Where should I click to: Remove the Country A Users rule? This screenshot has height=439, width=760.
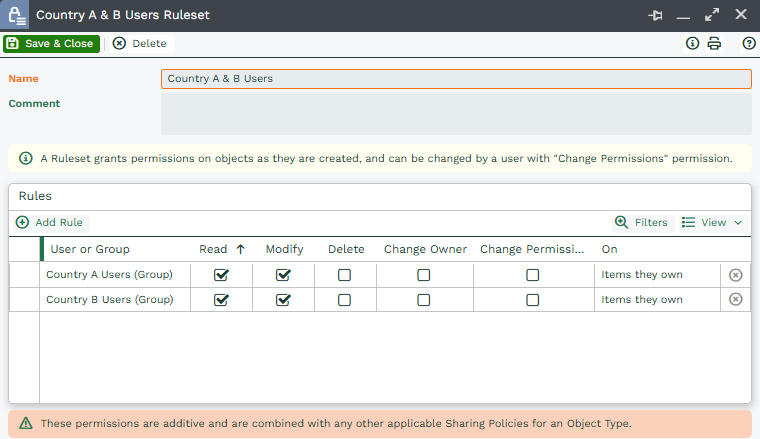(736, 274)
